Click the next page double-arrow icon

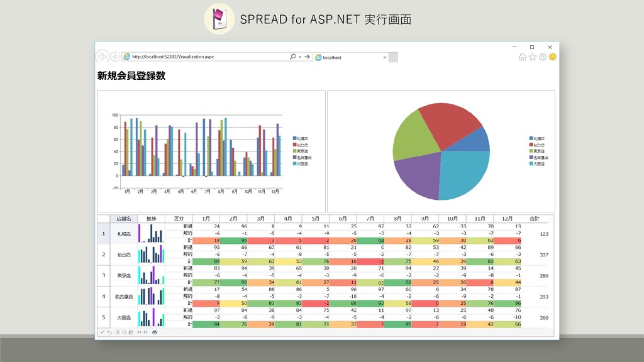click(x=146, y=332)
